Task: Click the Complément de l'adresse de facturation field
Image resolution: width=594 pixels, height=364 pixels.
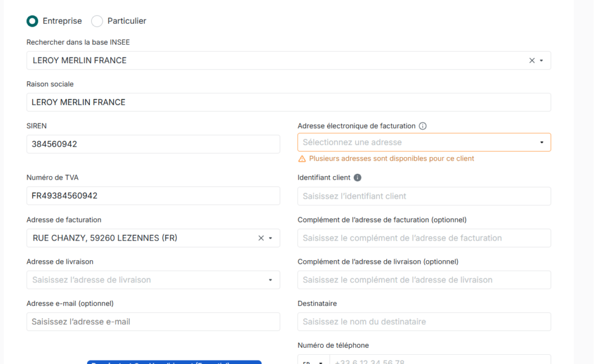Action: tap(424, 238)
